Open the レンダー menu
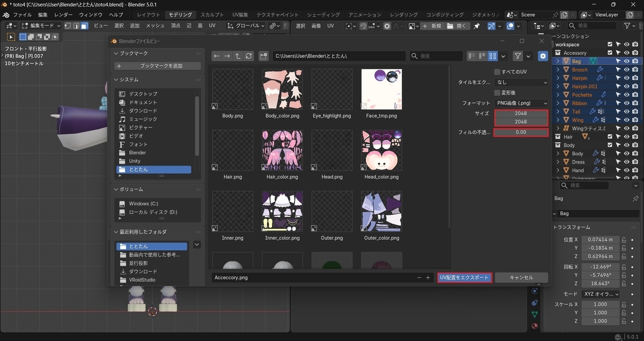The height and width of the screenshot is (341, 644). (x=63, y=14)
